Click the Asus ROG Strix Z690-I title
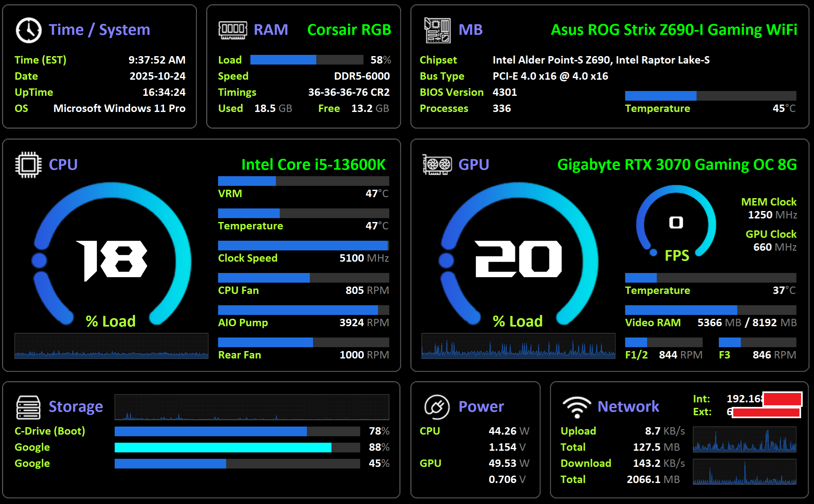Viewport: 814px width, 504px height. [x=673, y=30]
